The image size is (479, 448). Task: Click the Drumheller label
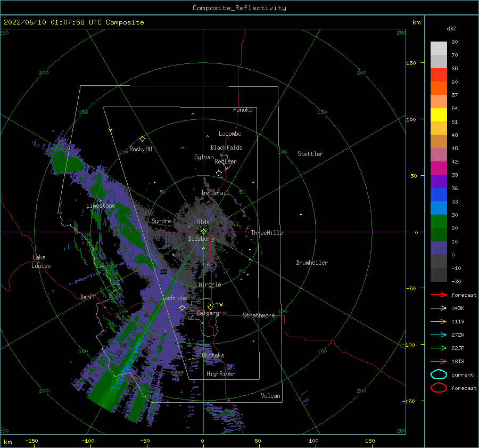pos(312,263)
